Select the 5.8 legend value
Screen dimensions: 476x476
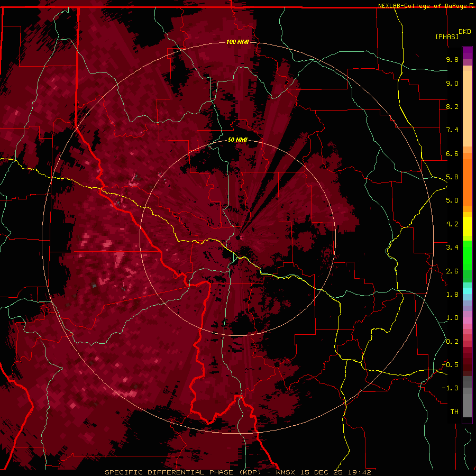click(x=452, y=177)
